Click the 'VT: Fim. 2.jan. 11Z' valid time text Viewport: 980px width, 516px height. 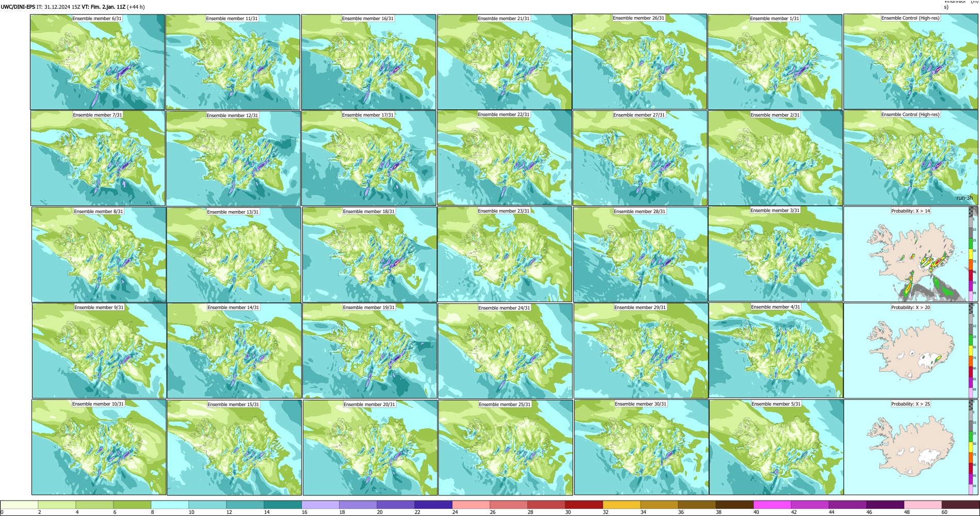103,7
